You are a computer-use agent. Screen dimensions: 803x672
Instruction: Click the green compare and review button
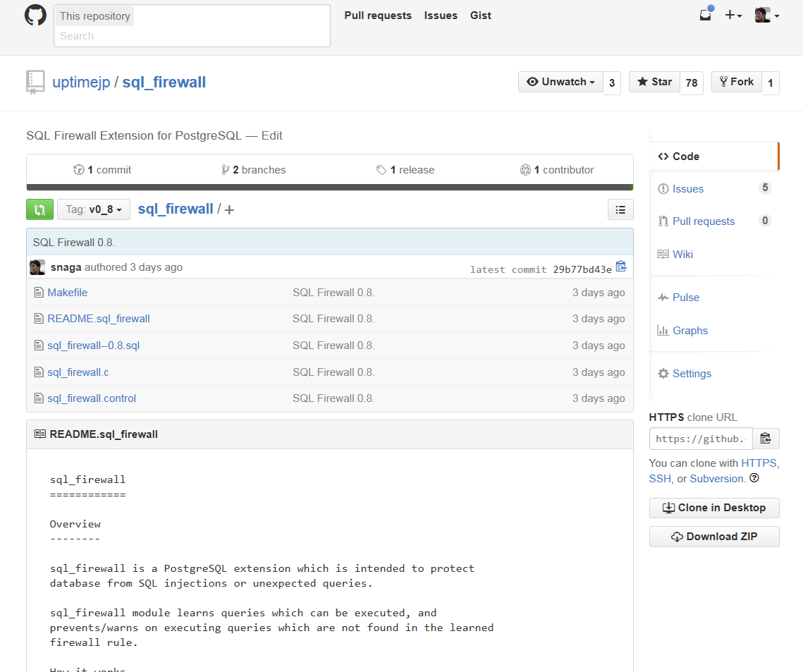[x=40, y=209]
